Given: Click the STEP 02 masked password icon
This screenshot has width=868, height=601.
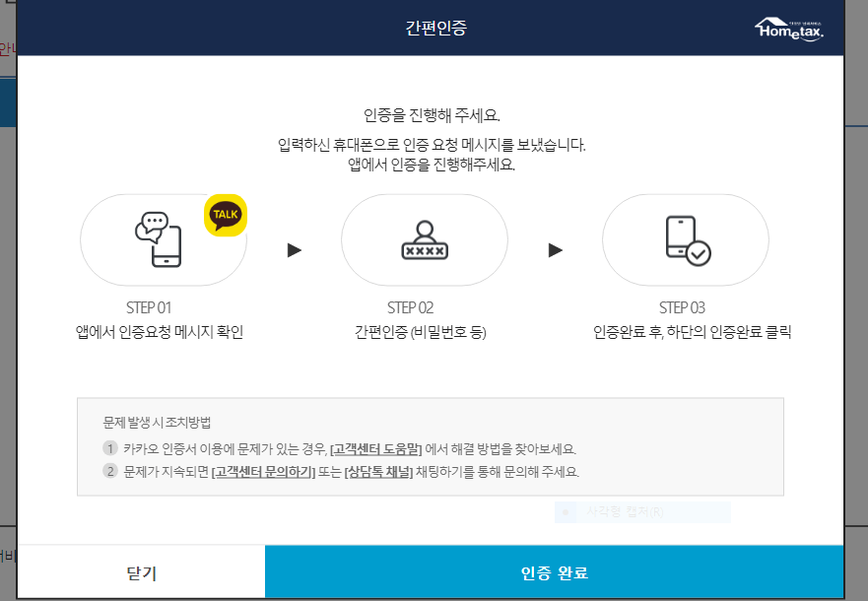Looking at the screenshot, I should point(424,239).
